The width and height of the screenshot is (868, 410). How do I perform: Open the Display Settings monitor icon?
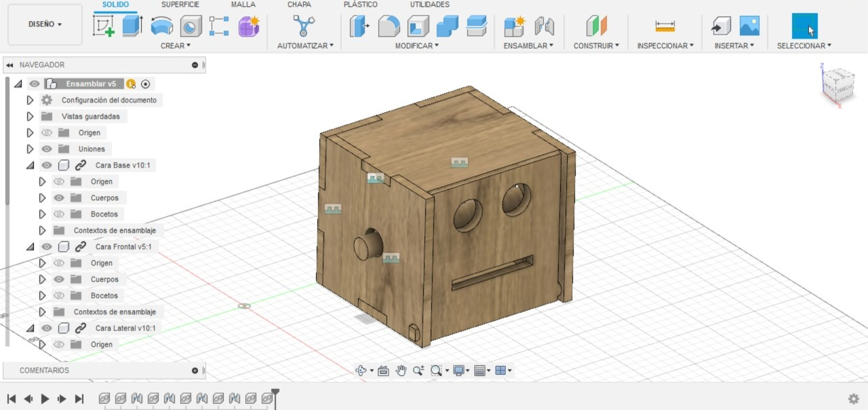click(x=459, y=371)
